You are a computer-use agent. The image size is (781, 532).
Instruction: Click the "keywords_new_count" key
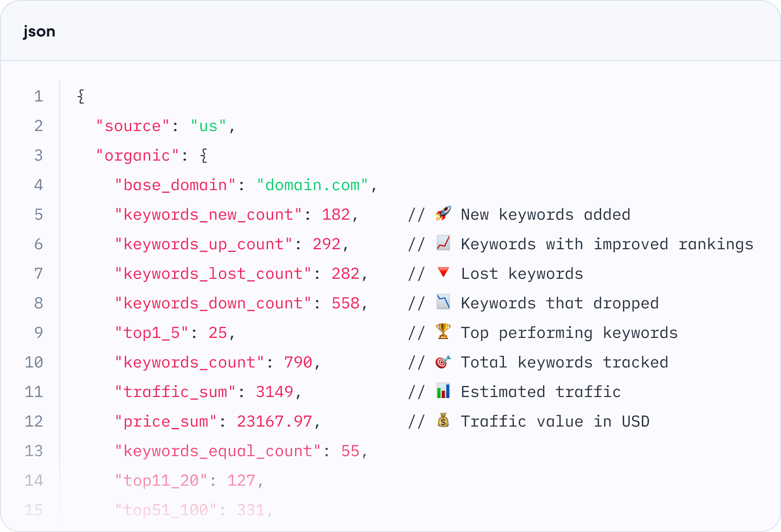point(208,215)
